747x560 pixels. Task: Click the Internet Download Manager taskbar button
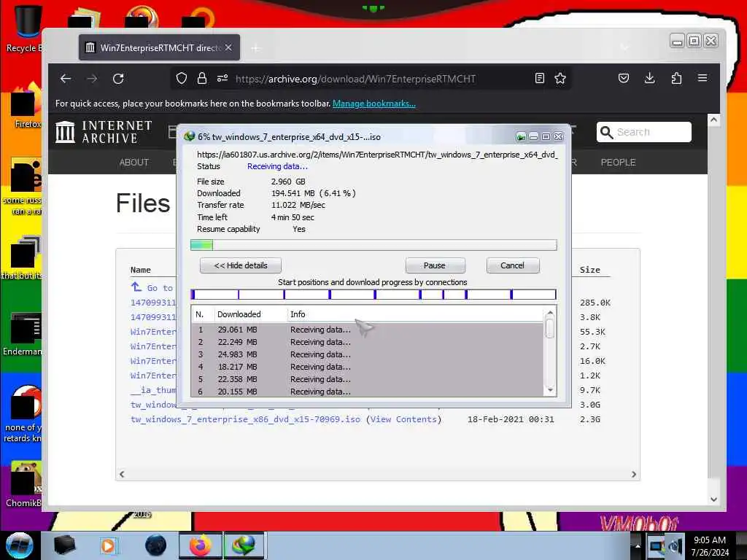coord(244,545)
